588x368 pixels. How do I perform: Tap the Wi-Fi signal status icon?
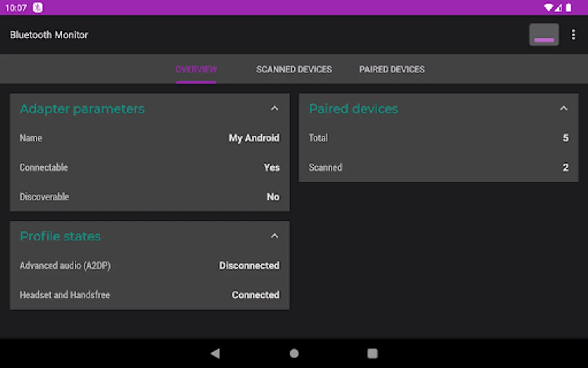coord(548,8)
